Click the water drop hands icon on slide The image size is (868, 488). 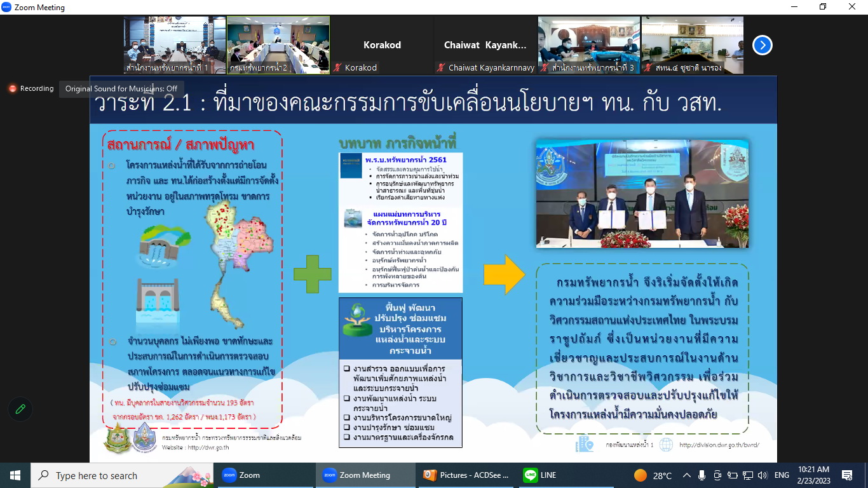[x=356, y=320]
